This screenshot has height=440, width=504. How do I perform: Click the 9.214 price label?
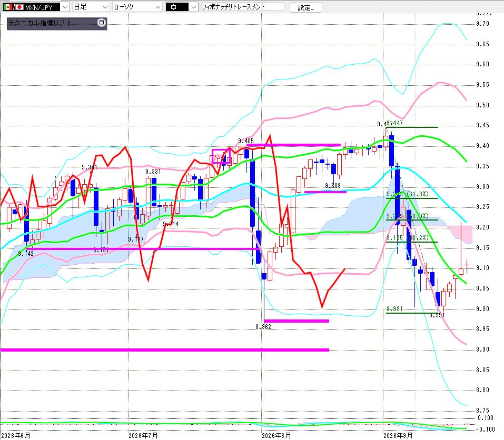[171, 224]
